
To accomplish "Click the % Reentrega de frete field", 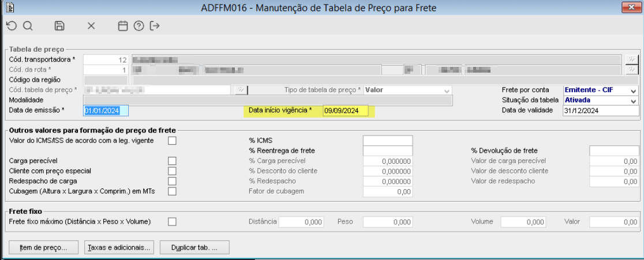I will (x=388, y=150).
